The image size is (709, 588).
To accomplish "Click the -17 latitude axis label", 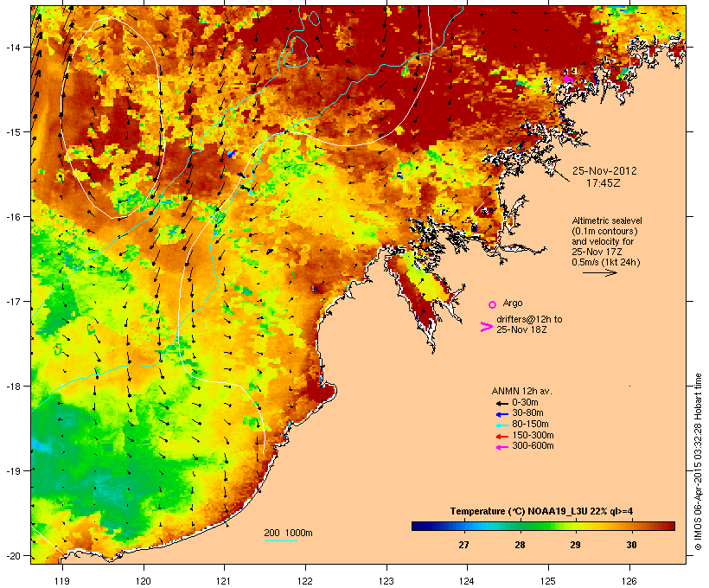I will click(12, 301).
